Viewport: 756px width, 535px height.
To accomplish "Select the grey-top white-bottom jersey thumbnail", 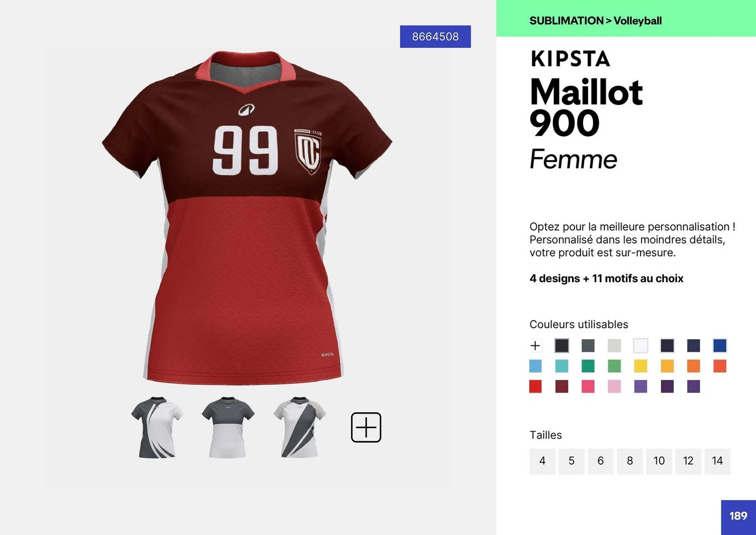I will (x=228, y=427).
